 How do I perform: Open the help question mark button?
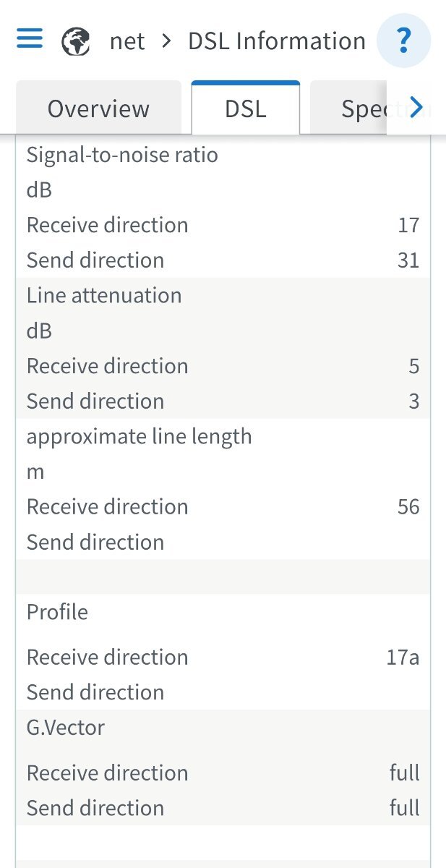coord(404,40)
